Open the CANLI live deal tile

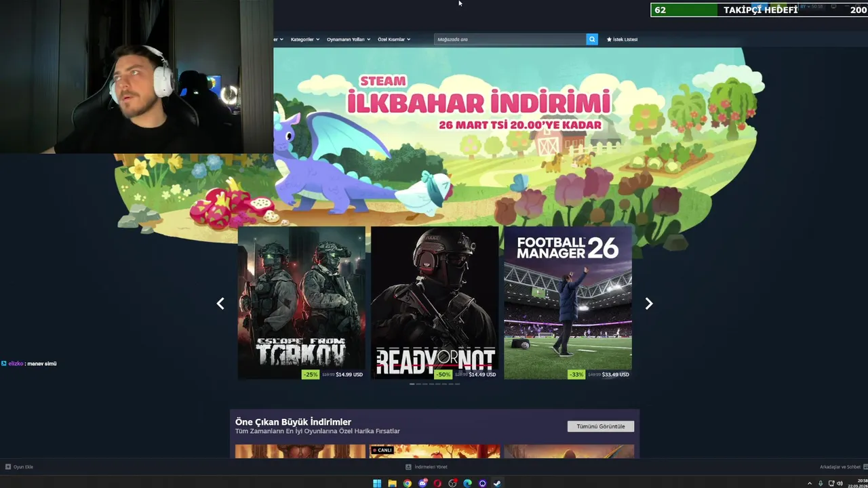tap(435, 451)
